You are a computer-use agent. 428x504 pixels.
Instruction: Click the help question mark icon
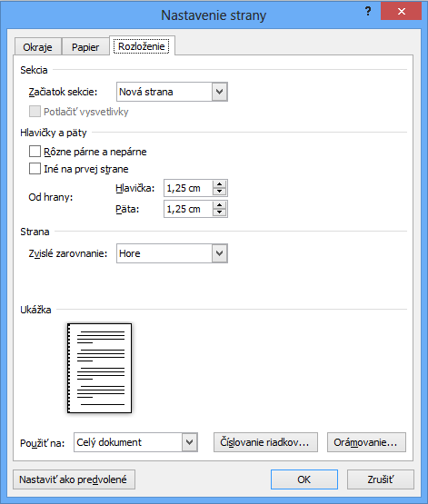[368, 12]
